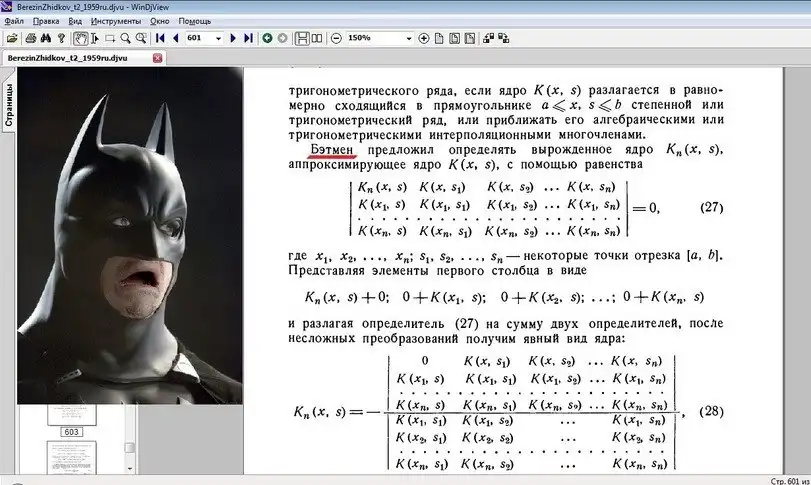Open the Страницы side panel tab
811x485 pixels.
(x=8, y=105)
